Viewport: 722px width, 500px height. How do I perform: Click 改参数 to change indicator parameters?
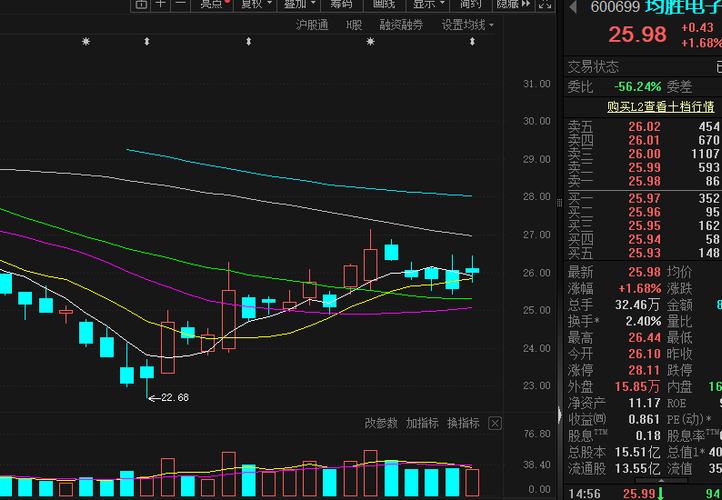pos(381,423)
